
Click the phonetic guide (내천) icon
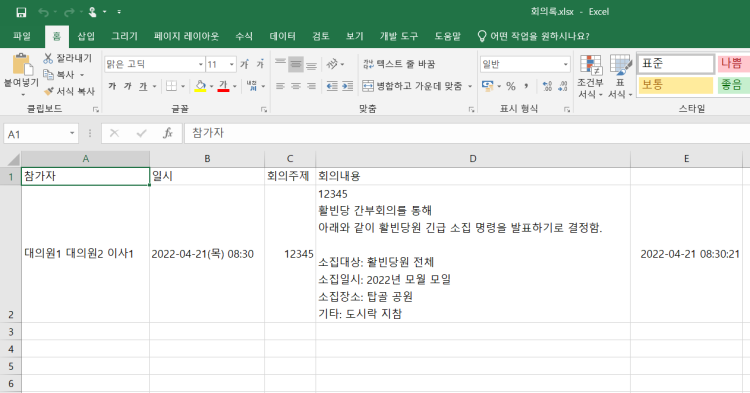click(x=252, y=86)
